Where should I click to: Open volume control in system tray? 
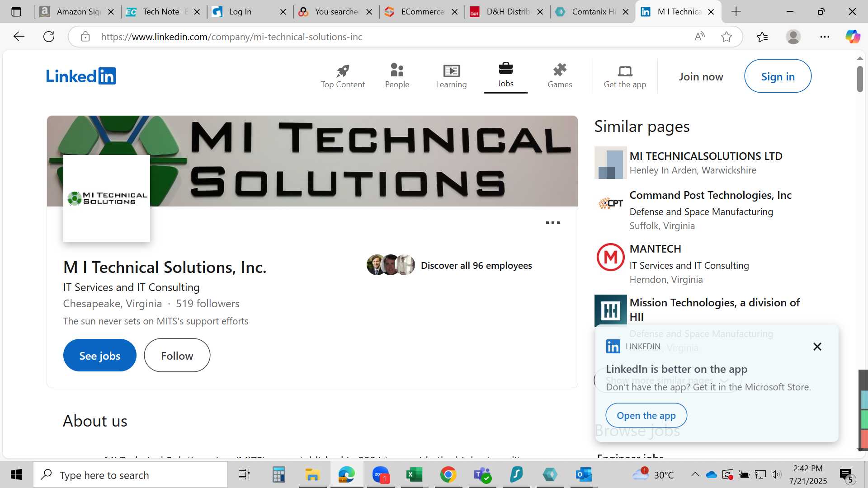[776, 474]
